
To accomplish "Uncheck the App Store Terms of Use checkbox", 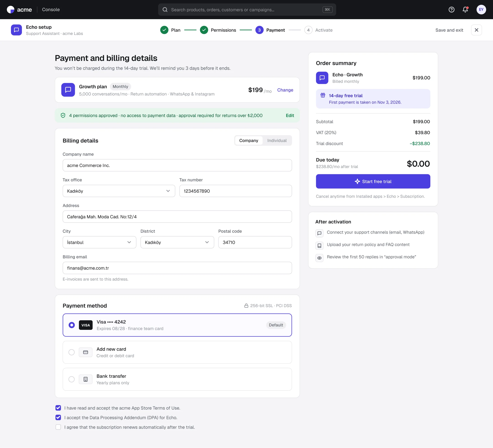I will coord(58,408).
